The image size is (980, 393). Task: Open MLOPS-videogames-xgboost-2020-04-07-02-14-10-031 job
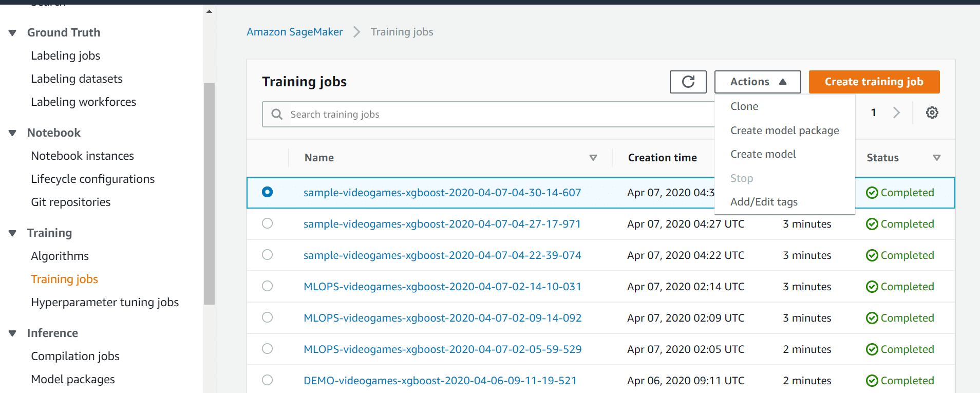point(442,287)
